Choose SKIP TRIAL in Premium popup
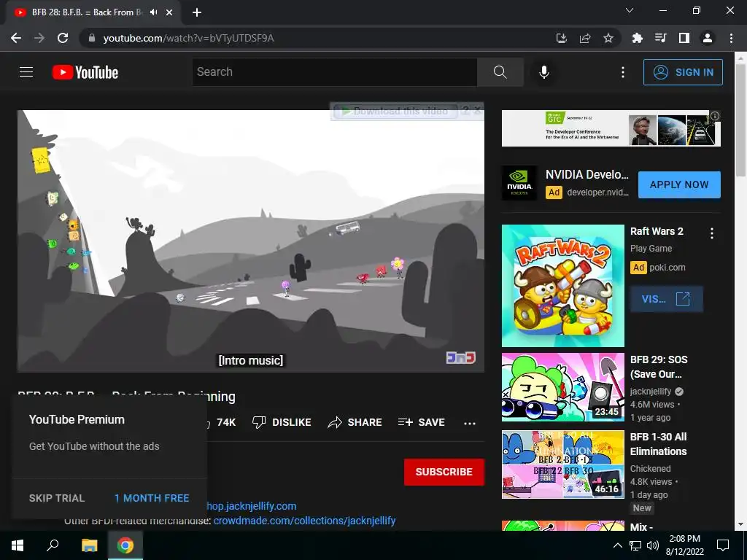This screenshot has width=747, height=560. pyautogui.click(x=57, y=498)
